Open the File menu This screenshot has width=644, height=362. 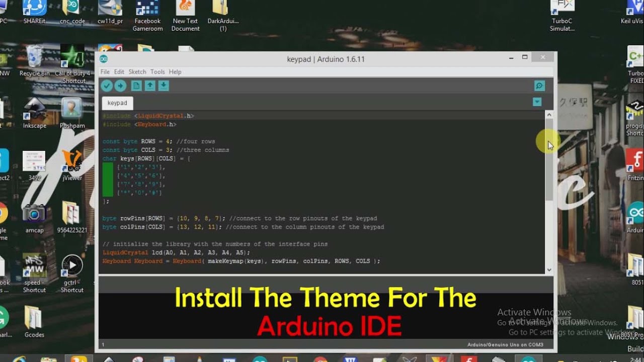(x=105, y=72)
